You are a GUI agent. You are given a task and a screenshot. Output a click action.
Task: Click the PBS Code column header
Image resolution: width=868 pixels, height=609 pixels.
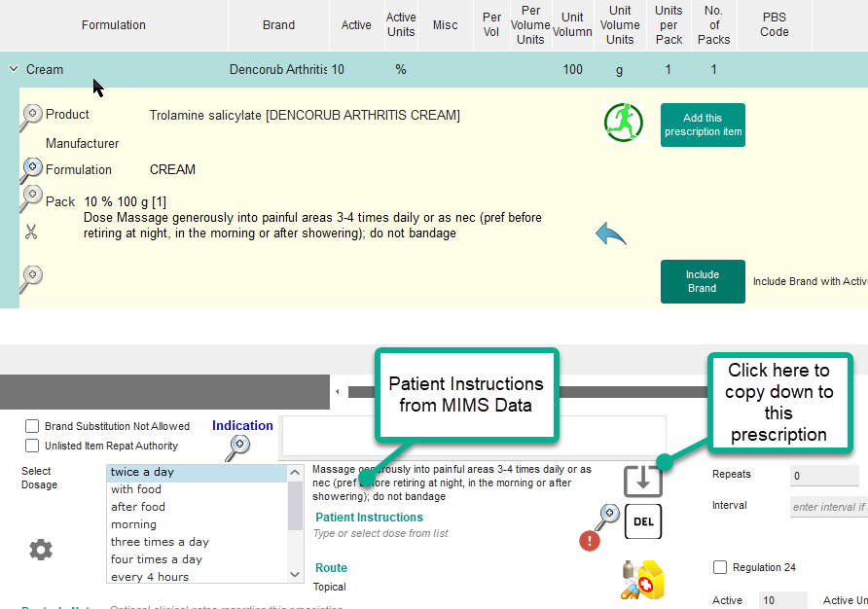pyautogui.click(x=774, y=25)
